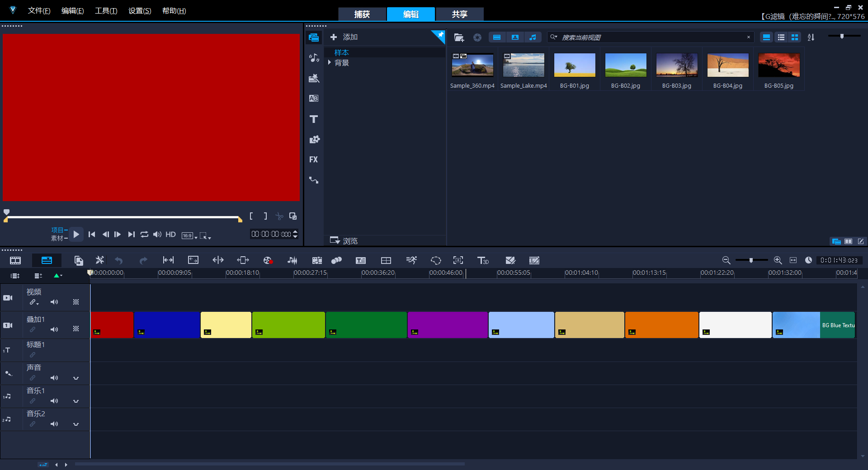Select 样本 in the library tree
868x470 pixels.
(341, 52)
